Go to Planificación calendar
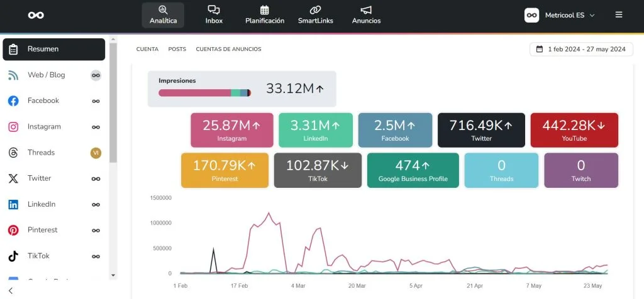 pos(265,15)
